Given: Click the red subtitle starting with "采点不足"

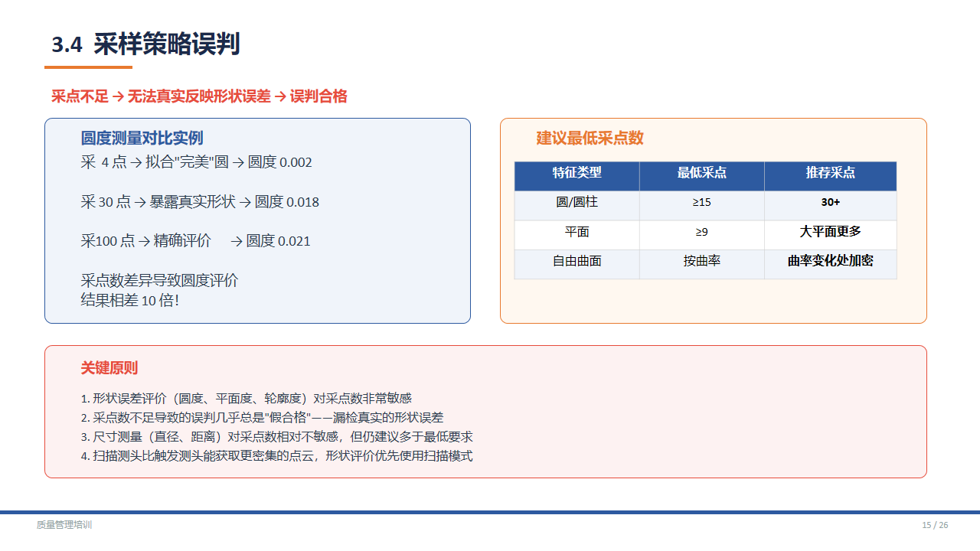Looking at the screenshot, I should click(199, 96).
